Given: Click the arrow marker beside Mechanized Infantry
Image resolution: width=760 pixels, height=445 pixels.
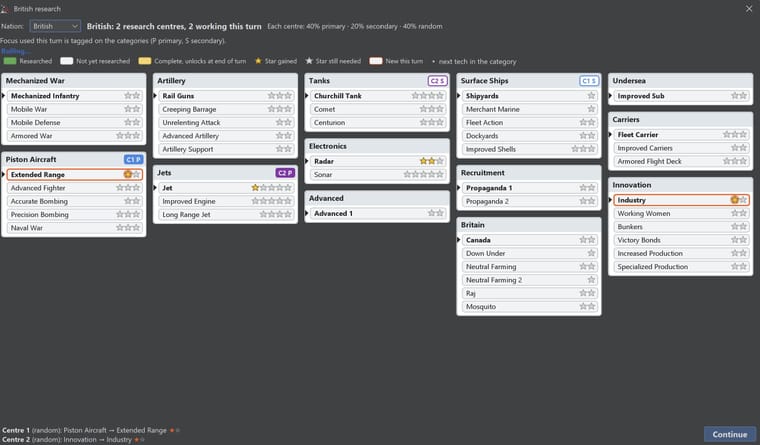Looking at the screenshot, I should click(x=3, y=96).
